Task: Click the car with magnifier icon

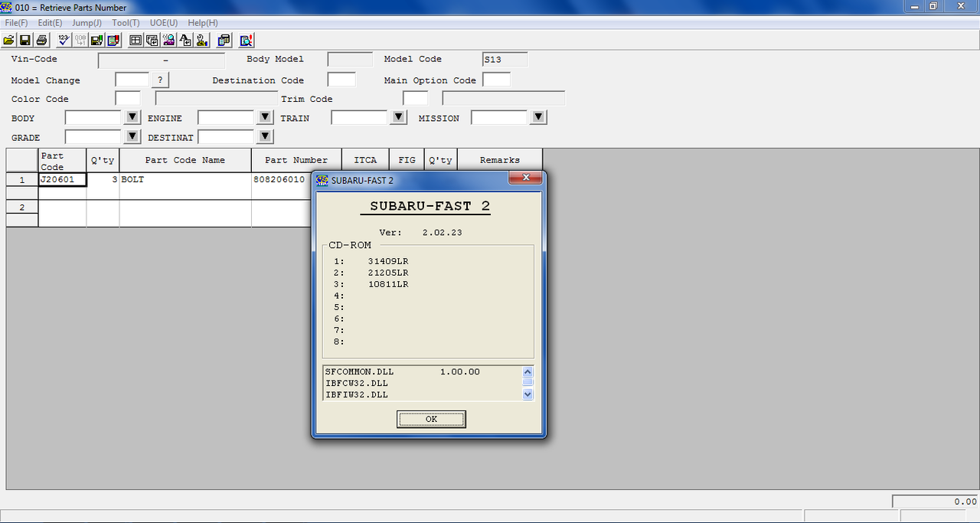Action: tap(168, 40)
